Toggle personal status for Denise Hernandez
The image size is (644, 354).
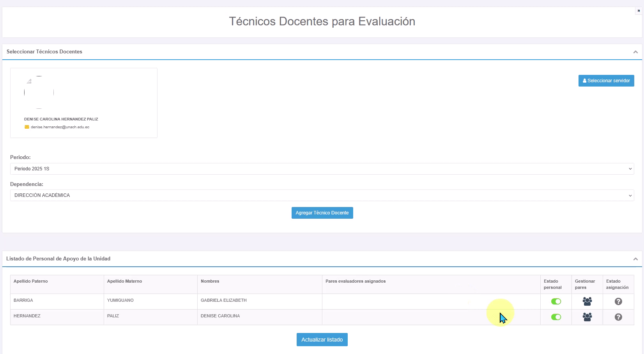(x=556, y=317)
